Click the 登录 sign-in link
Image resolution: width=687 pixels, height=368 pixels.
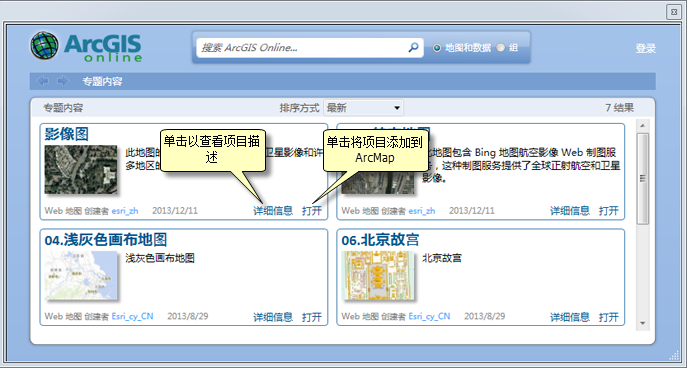645,49
